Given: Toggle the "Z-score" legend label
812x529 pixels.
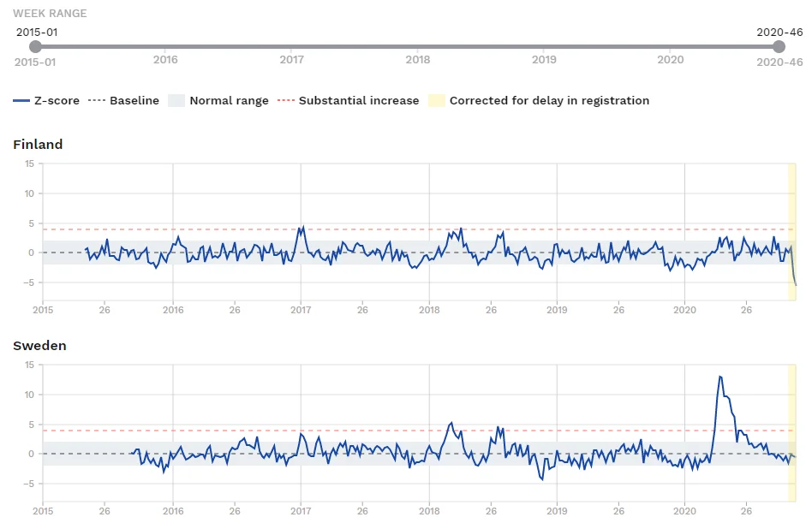Looking at the screenshot, I should pyautogui.click(x=57, y=101).
